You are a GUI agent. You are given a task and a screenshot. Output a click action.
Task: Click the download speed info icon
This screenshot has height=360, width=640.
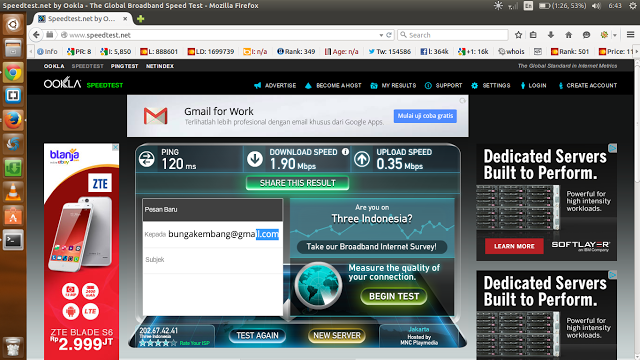point(345,152)
